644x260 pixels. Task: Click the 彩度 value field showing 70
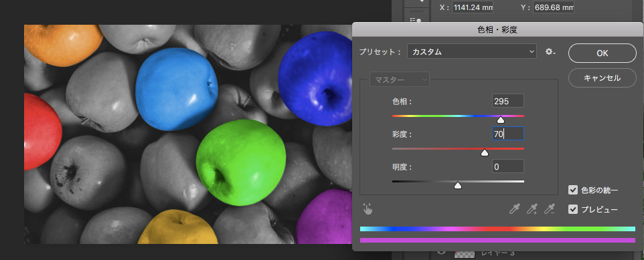(507, 134)
